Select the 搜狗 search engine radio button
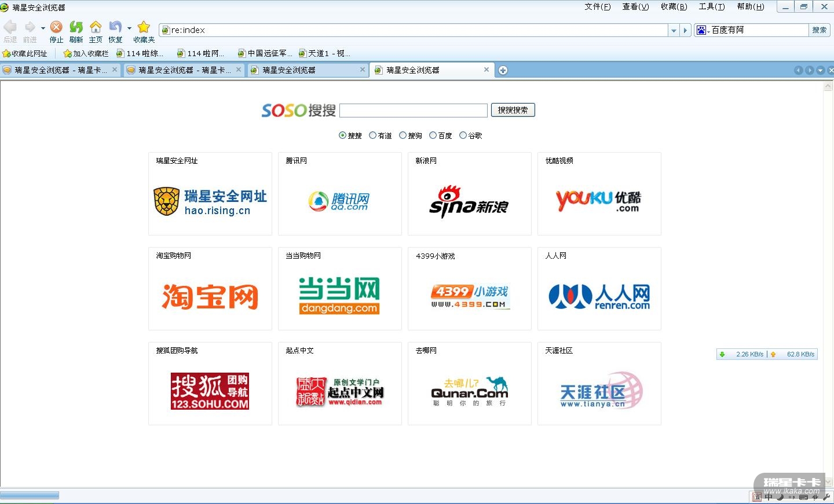The height and width of the screenshot is (504, 834). 403,135
